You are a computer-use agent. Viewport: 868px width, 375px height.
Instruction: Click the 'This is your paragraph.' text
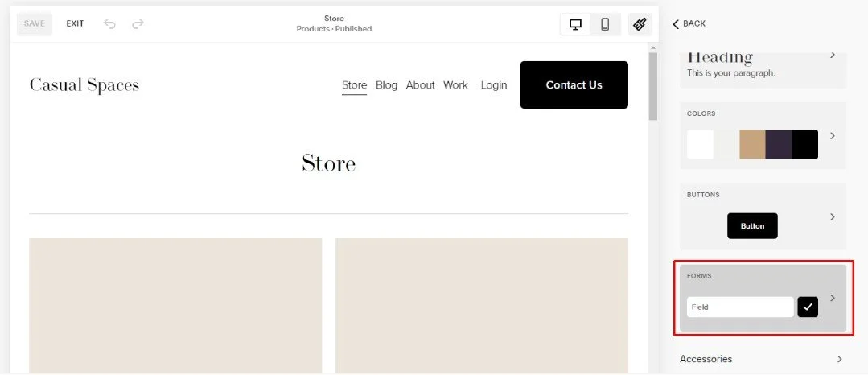[730, 72]
